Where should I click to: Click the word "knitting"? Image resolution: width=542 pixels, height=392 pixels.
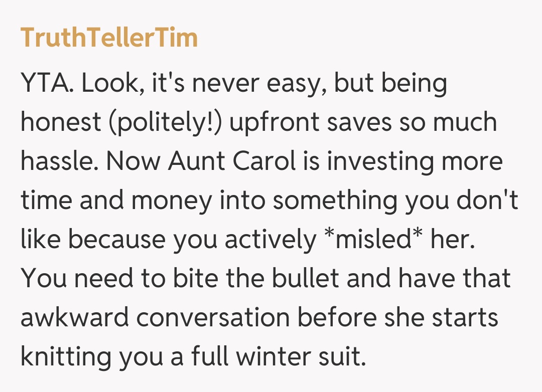click(66, 357)
